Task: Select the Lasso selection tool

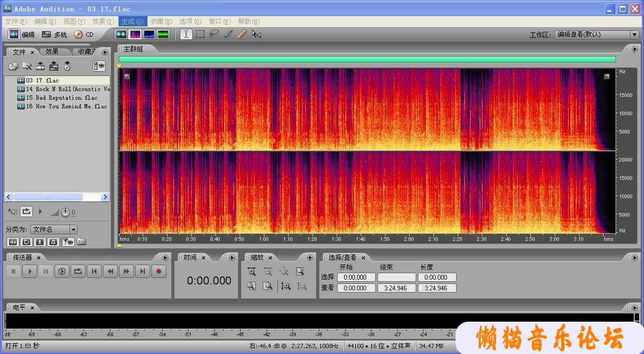Action: pyautogui.click(x=214, y=34)
